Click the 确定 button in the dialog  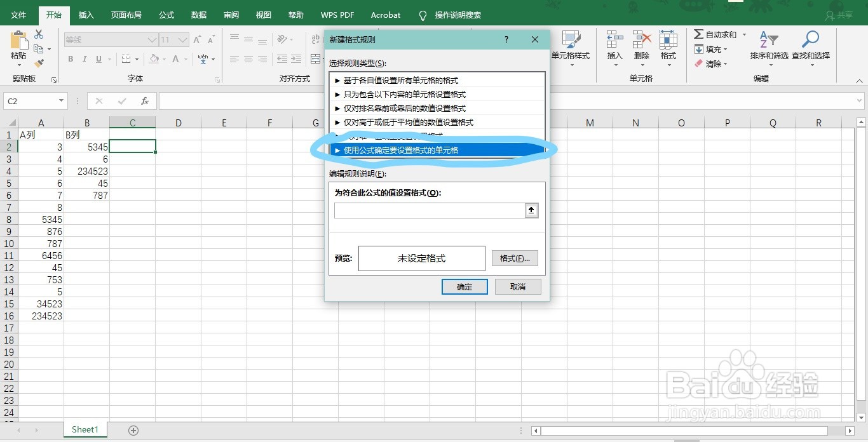464,286
